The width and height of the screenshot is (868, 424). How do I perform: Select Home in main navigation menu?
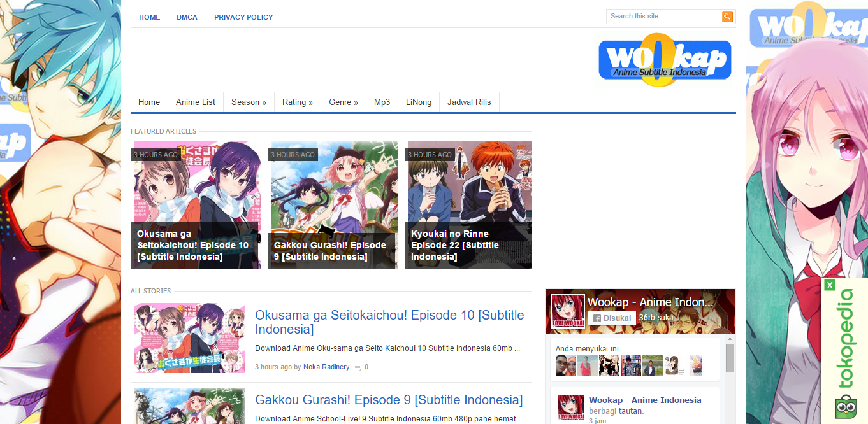pos(149,102)
